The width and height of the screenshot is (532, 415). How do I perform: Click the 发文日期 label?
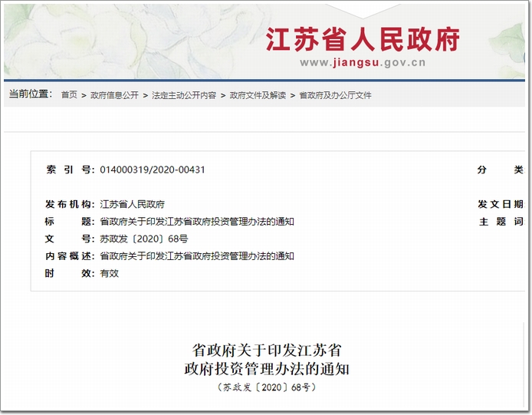coord(500,204)
